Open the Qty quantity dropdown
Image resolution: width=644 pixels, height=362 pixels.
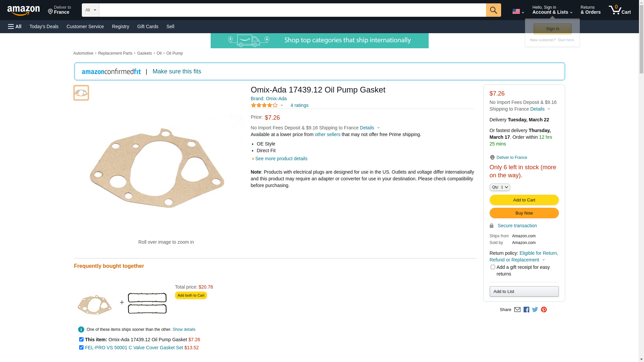pyautogui.click(x=500, y=187)
